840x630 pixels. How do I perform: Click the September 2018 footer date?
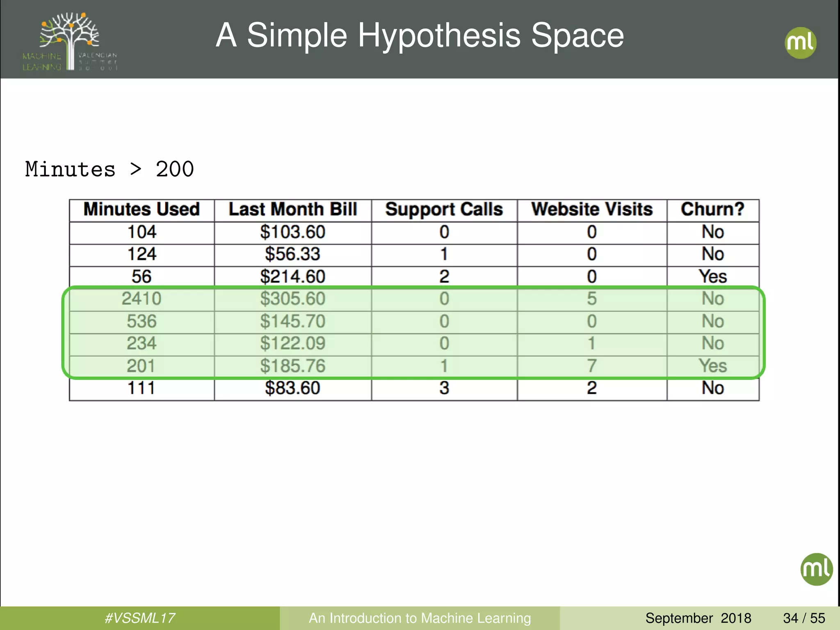[x=698, y=618]
